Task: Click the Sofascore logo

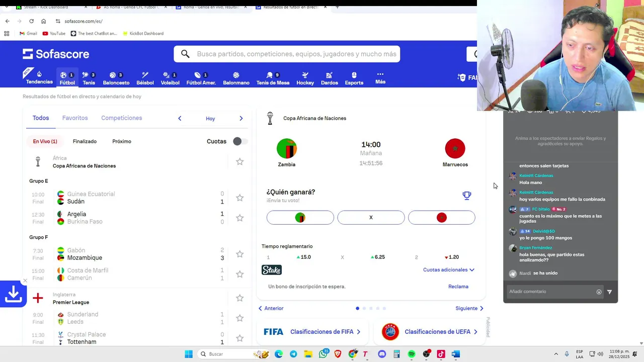Action: coord(56,54)
